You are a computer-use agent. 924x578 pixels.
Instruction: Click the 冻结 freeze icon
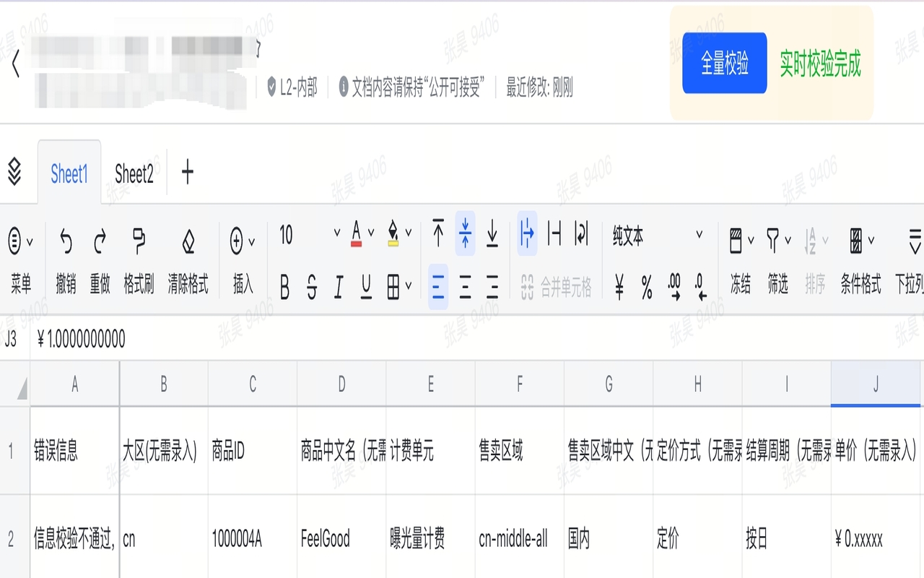pyautogui.click(x=736, y=242)
